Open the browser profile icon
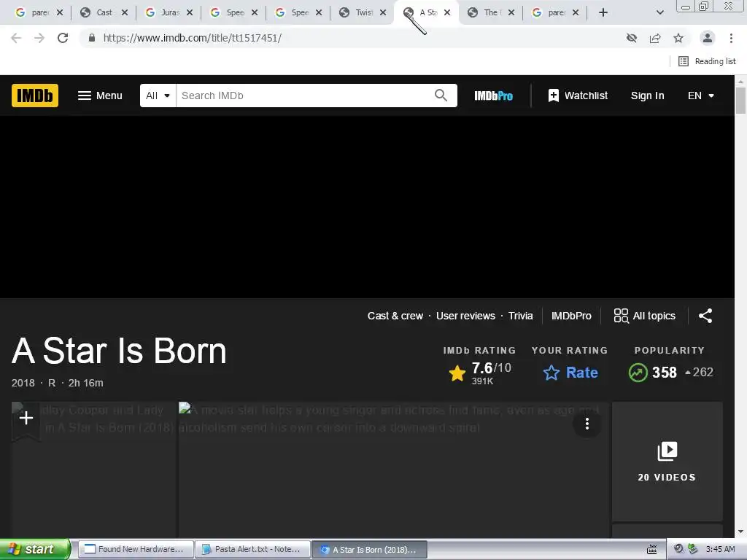 [708, 38]
